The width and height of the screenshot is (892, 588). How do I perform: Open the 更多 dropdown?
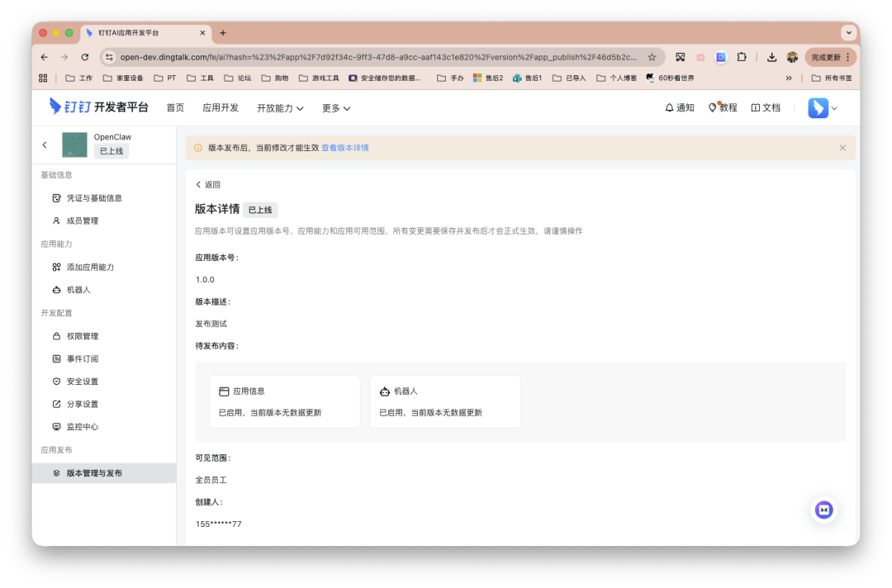pos(334,107)
